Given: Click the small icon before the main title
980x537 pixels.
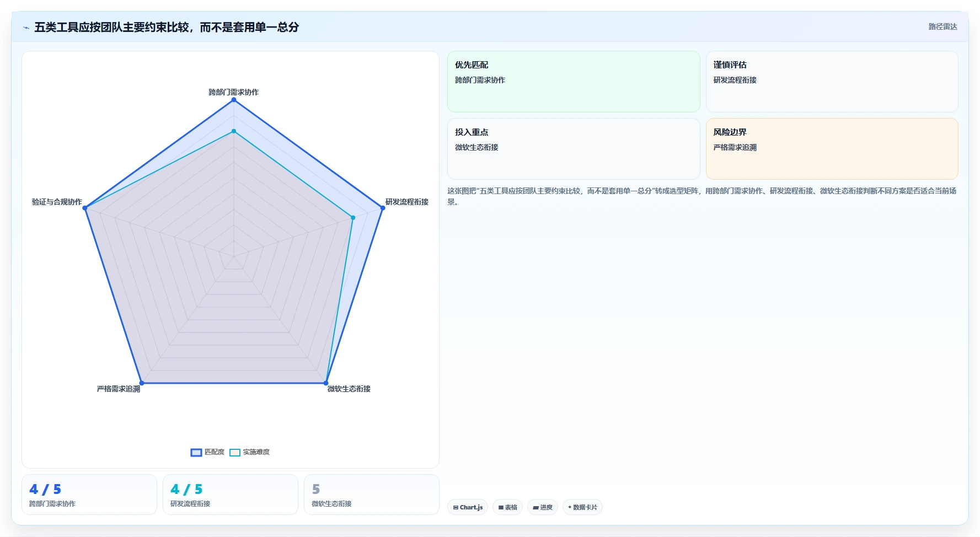Looking at the screenshot, I should tap(26, 28).
